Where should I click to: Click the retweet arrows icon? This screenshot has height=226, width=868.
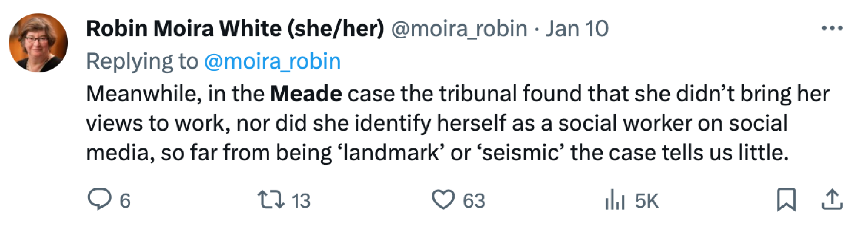click(x=270, y=200)
